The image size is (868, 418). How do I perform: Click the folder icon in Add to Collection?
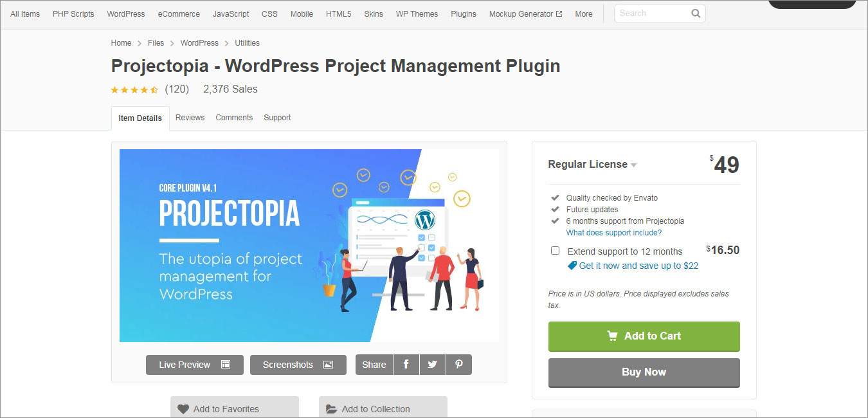331,409
